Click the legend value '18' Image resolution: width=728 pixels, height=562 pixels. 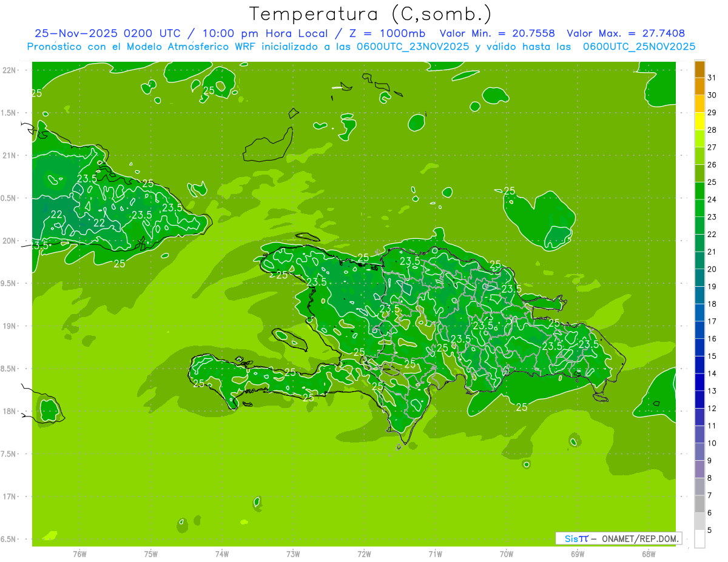pos(712,304)
